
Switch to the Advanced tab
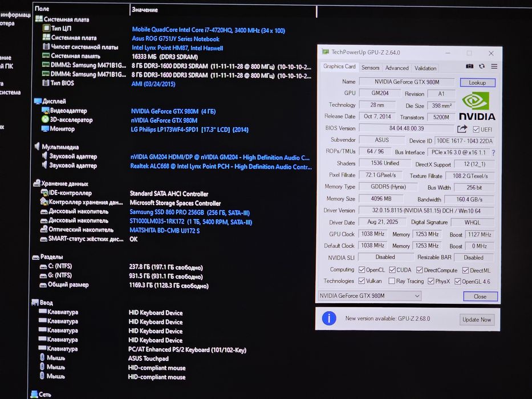(397, 68)
